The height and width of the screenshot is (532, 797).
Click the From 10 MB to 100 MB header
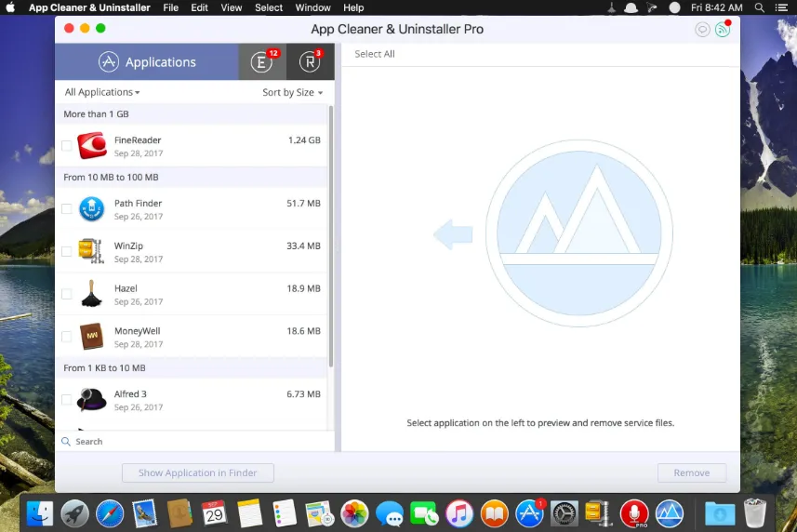point(192,178)
